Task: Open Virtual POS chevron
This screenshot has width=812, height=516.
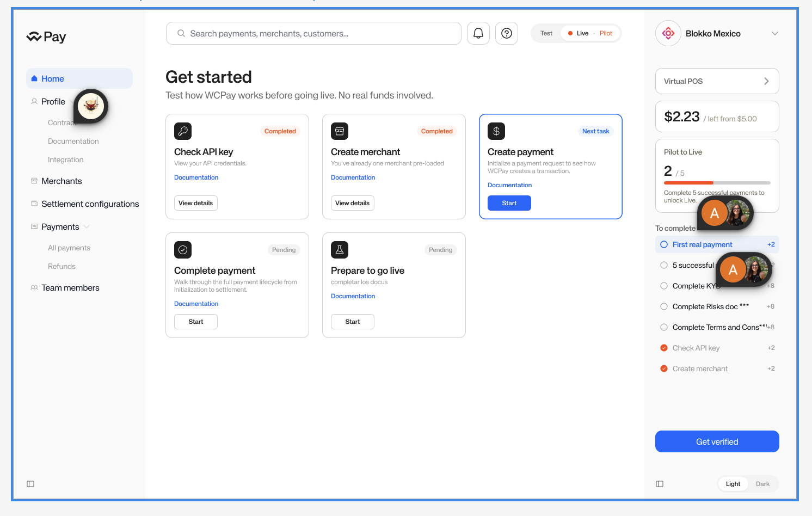Action: point(766,81)
